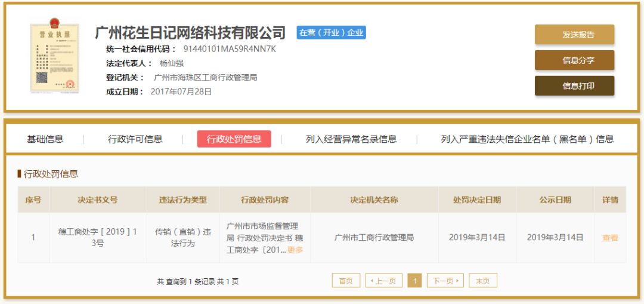Click the 决定书文号 column header
The image size is (644, 304).
point(98,199)
